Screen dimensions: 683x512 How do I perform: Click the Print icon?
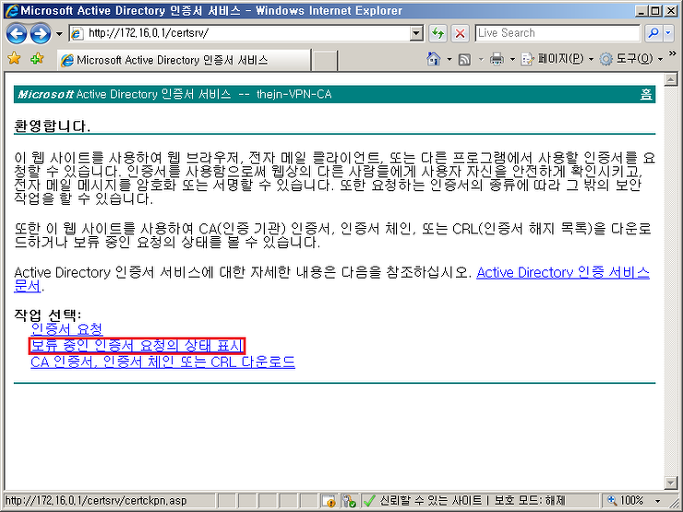pos(497,59)
